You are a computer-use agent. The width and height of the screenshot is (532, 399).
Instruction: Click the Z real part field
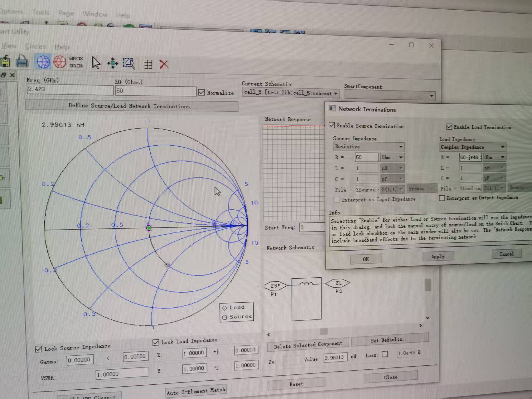[x=194, y=353]
